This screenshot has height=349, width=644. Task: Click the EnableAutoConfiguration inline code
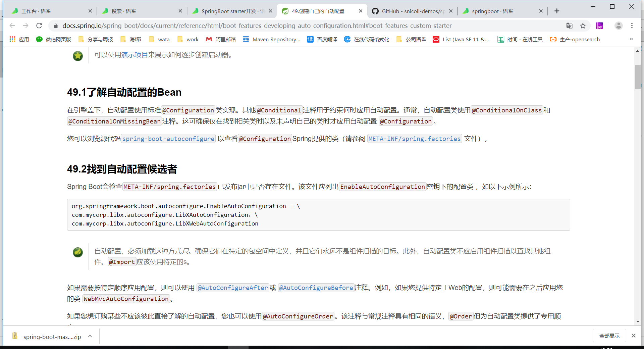point(383,187)
